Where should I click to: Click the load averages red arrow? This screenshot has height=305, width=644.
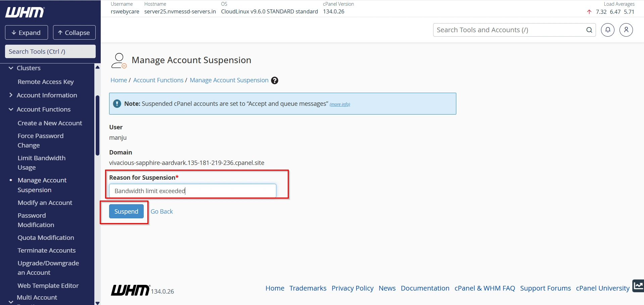click(x=589, y=12)
